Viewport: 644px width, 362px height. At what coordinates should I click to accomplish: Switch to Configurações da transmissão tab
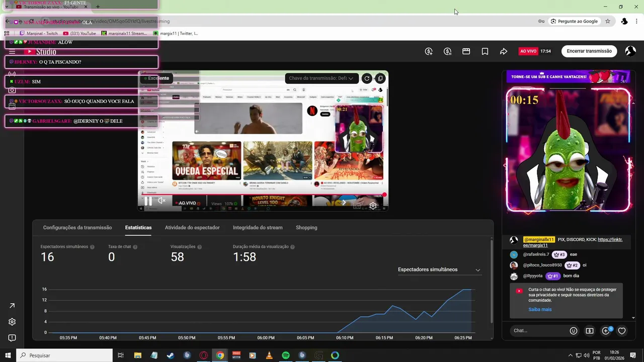click(x=77, y=228)
